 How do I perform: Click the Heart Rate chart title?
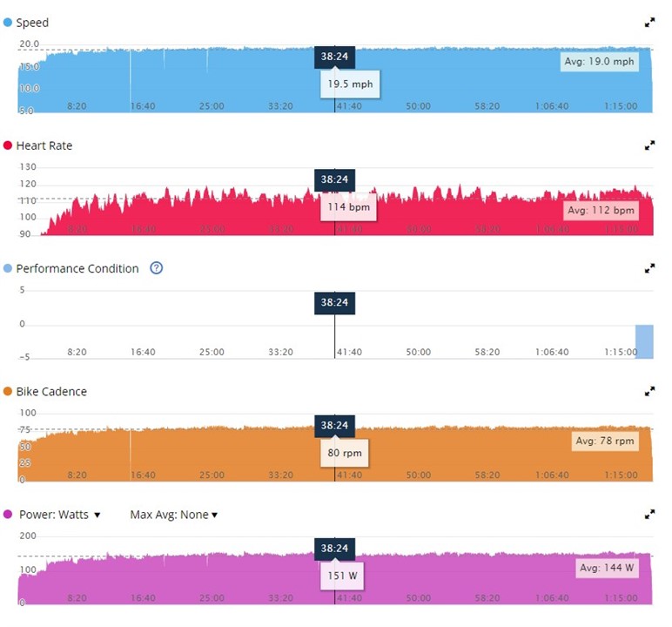(x=44, y=145)
